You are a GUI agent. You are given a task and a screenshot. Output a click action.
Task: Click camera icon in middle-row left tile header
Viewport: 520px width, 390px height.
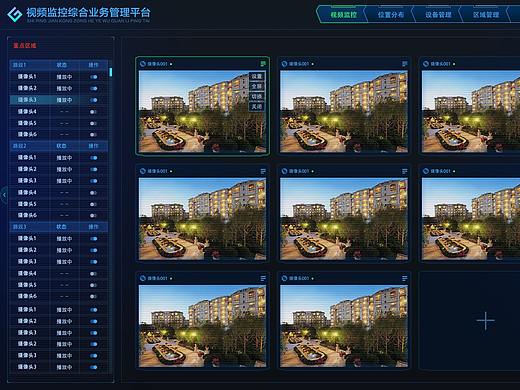point(143,171)
